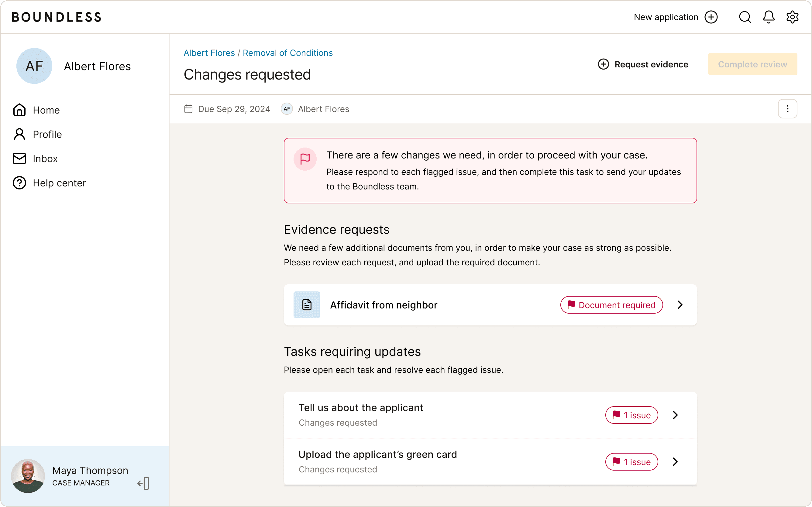Click the Document required badge

pos(611,305)
